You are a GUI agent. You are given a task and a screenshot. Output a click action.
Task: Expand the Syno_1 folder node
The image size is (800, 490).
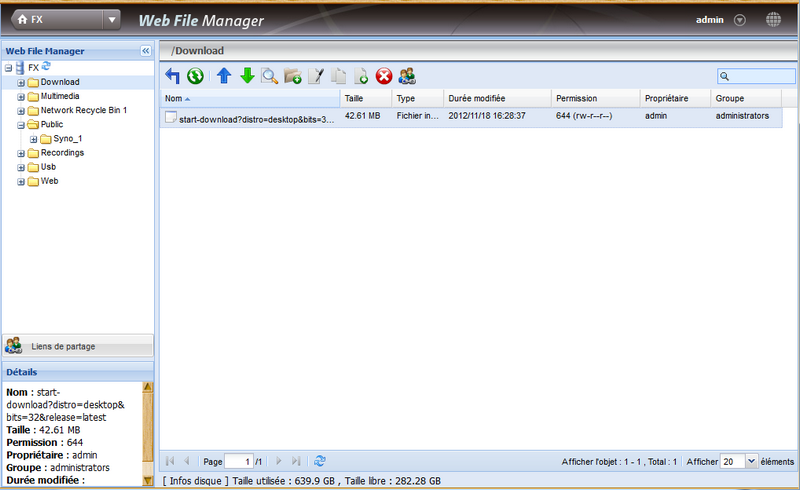tap(33, 139)
